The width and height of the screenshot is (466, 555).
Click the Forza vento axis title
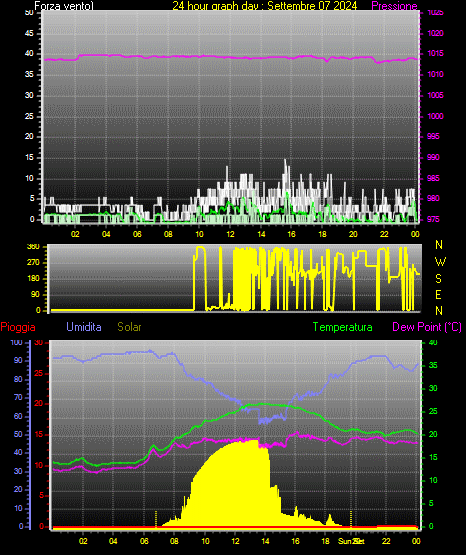click(64, 6)
